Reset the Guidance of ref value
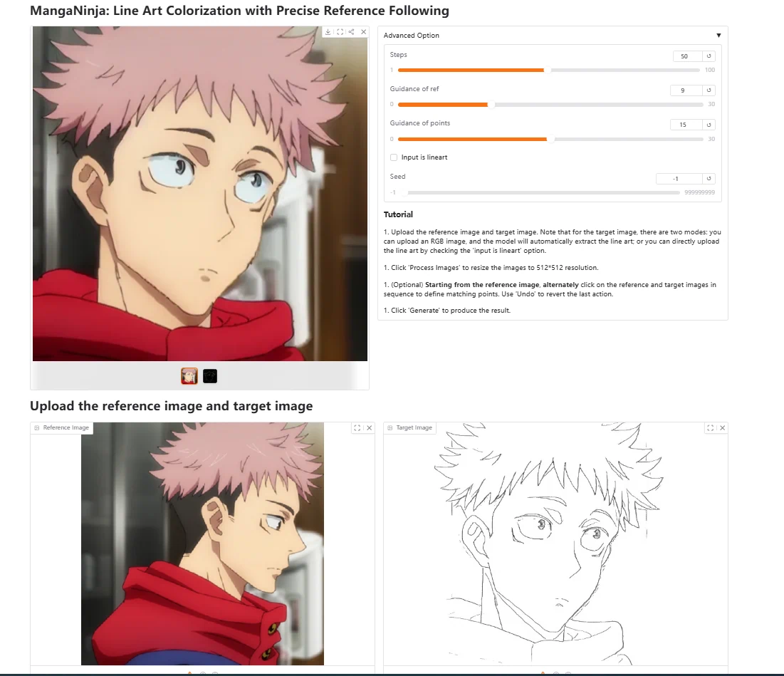 pyautogui.click(x=709, y=90)
